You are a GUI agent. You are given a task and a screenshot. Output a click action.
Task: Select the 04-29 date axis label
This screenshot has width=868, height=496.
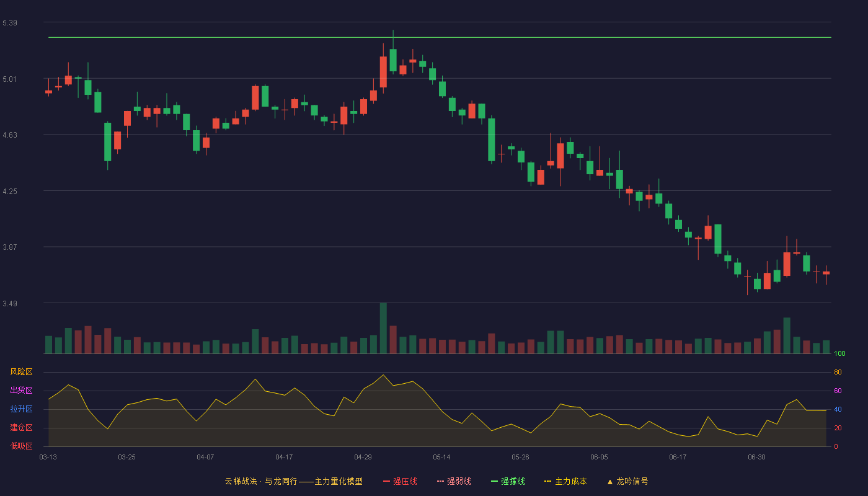(363, 457)
